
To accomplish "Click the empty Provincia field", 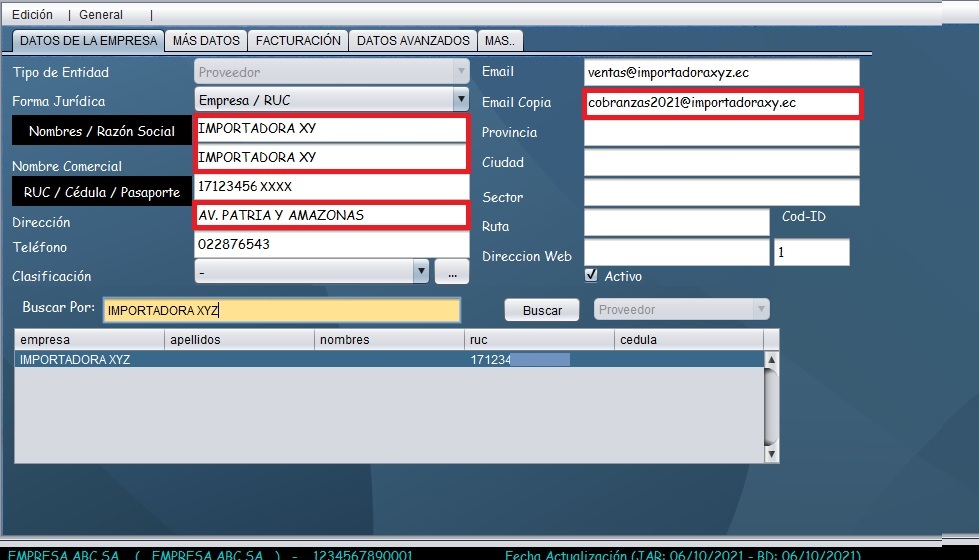I will pyautogui.click(x=721, y=132).
